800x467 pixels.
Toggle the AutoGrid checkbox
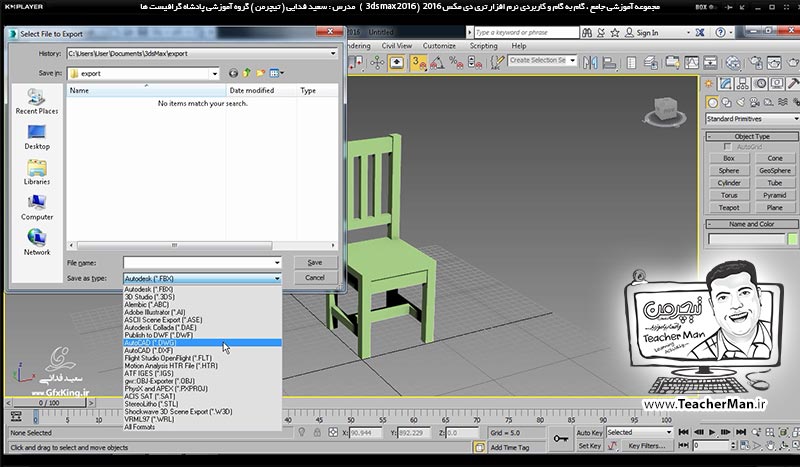click(728, 147)
